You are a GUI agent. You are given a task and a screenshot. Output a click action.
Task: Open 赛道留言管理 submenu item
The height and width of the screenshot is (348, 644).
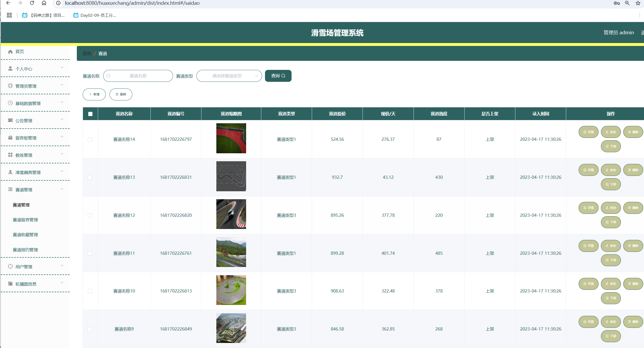click(26, 220)
